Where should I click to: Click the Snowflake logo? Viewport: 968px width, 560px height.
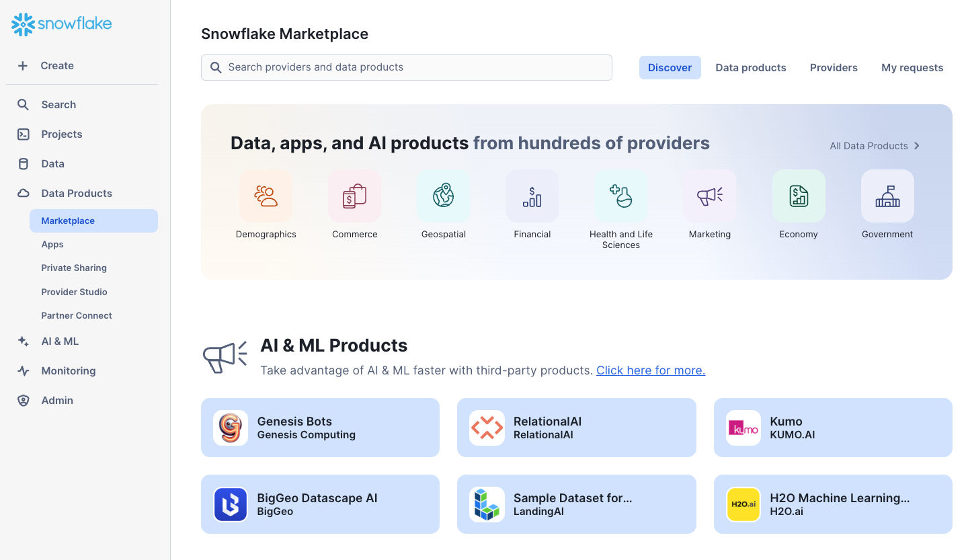61,24
